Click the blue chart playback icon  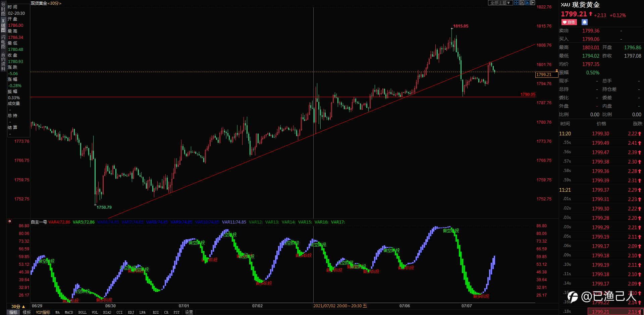(527, 3)
